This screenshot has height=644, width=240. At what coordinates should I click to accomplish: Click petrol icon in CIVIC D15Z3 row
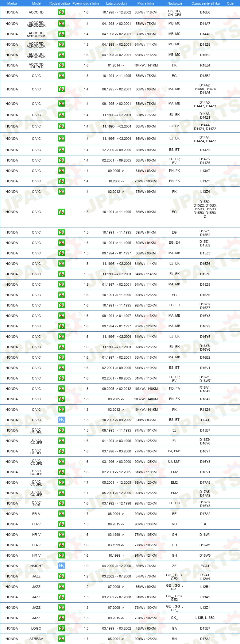coord(62,253)
